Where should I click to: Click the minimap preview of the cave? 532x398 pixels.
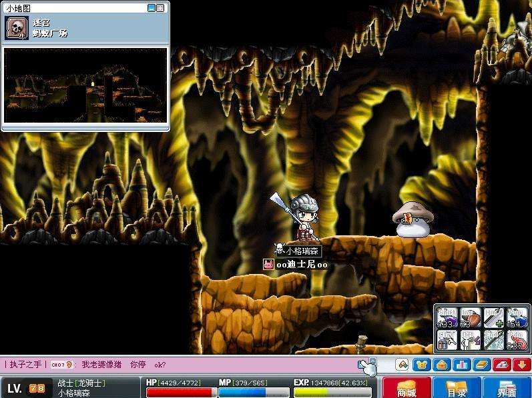[85, 85]
